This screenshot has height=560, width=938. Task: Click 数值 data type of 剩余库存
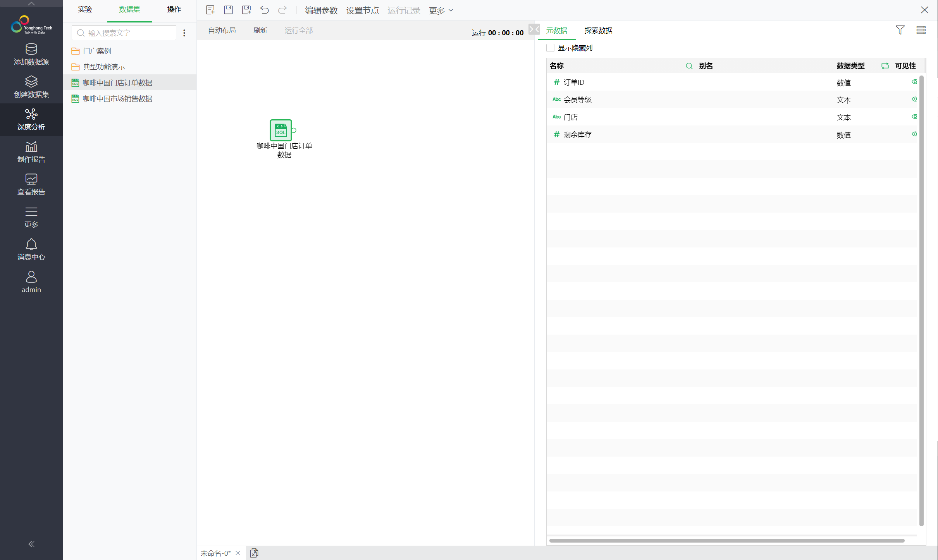coord(843,135)
